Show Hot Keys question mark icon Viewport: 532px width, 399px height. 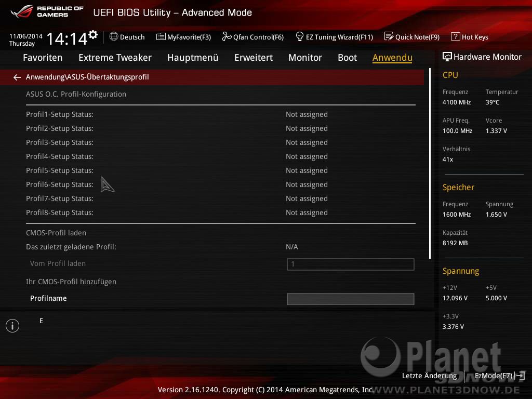coord(455,36)
